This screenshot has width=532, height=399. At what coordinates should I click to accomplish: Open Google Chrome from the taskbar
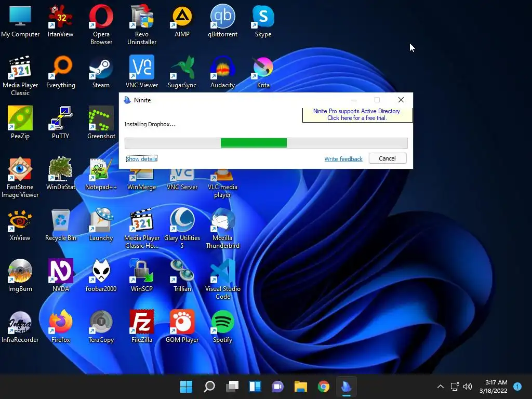click(x=324, y=387)
